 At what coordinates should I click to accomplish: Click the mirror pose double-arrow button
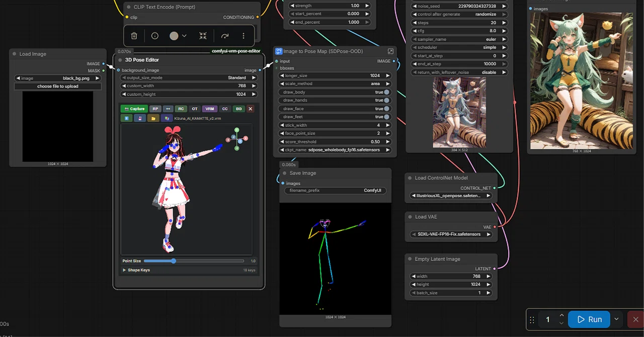point(168,109)
